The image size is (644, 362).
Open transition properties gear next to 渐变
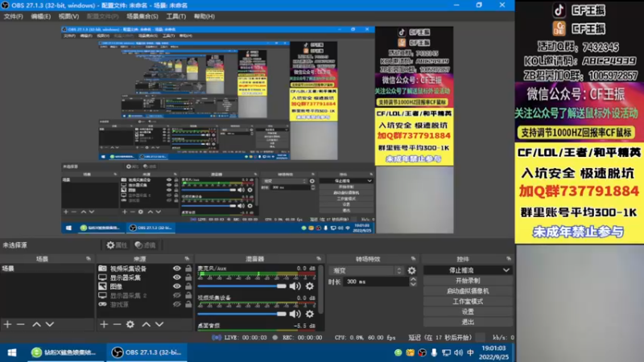coord(411,270)
